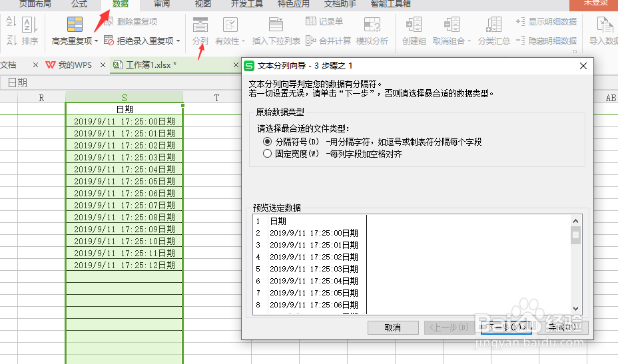The image size is (618, 364).
Task: Click 插入下拉列表 insert dropdown list
Action: (276, 31)
